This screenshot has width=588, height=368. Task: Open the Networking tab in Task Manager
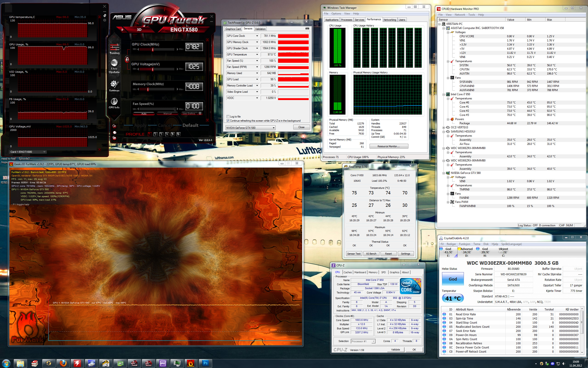click(x=390, y=20)
